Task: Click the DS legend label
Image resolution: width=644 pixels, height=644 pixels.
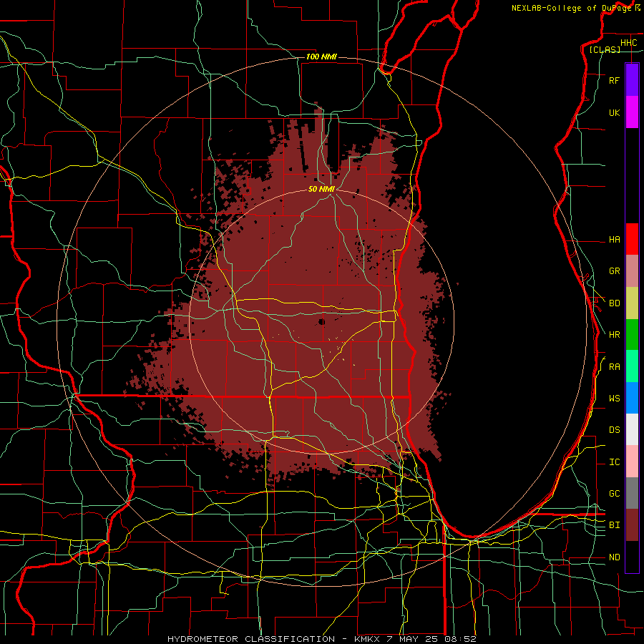Action: point(614,430)
